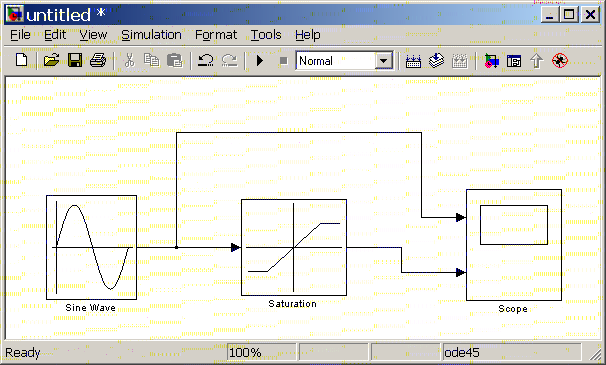This screenshot has width=606, height=365.
Task: Minimize the untitled window
Action: (550, 15)
